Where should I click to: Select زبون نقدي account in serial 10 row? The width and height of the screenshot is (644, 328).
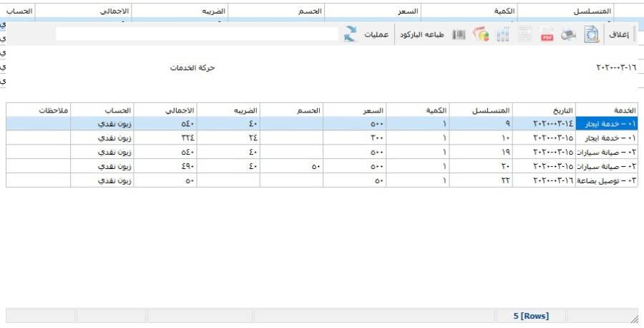pyautogui.click(x=102, y=138)
